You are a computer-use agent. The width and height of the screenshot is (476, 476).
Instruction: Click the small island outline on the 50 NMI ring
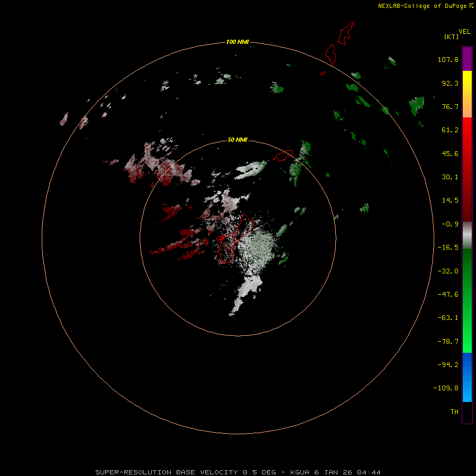pyautogui.click(x=283, y=155)
